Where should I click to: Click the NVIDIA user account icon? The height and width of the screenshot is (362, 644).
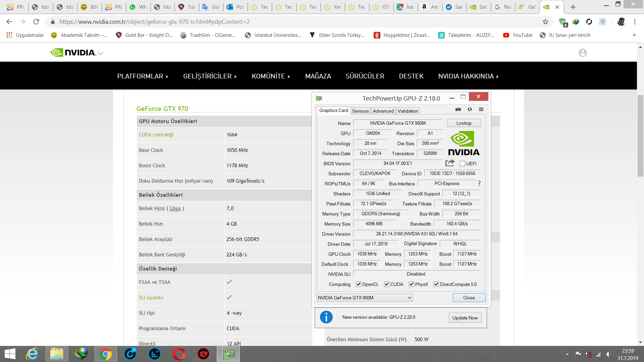[583, 53]
